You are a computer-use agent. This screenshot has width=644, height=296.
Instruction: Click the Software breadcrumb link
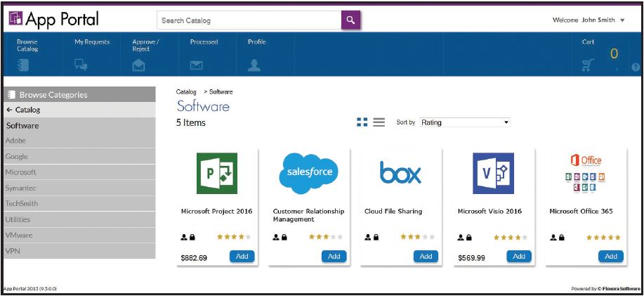click(x=221, y=91)
